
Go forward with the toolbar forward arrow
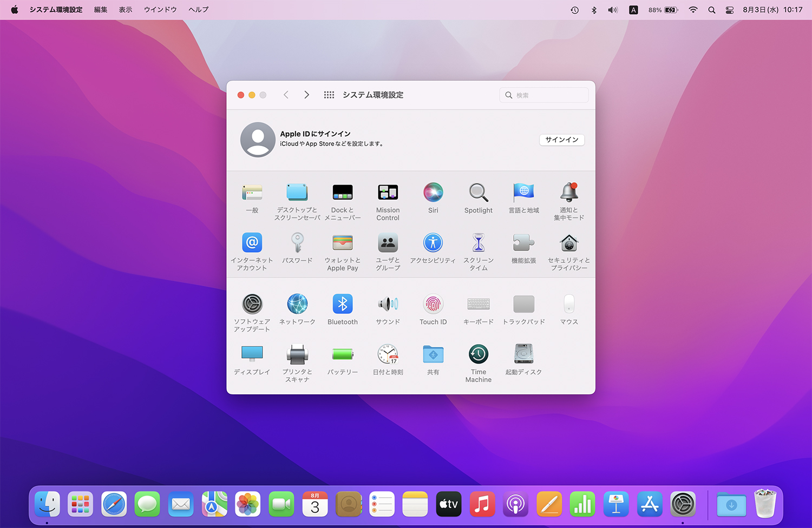tap(306, 95)
